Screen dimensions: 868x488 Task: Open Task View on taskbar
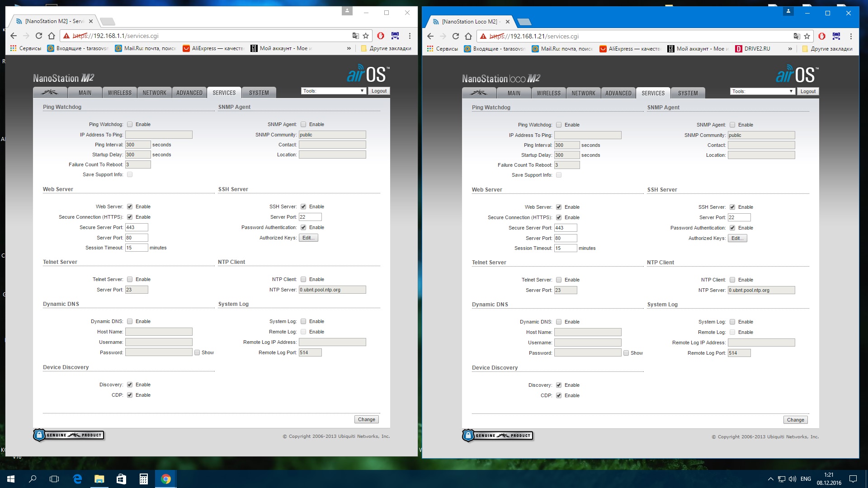(x=54, y=479)
